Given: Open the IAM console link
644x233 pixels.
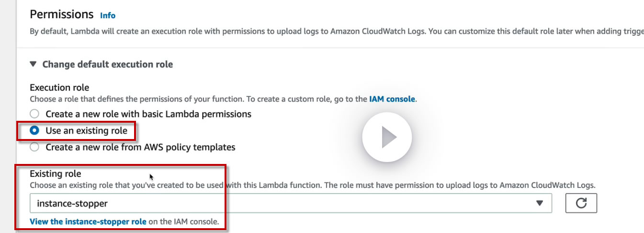Looking at the screenshot, I should click(x=392, y=99).
